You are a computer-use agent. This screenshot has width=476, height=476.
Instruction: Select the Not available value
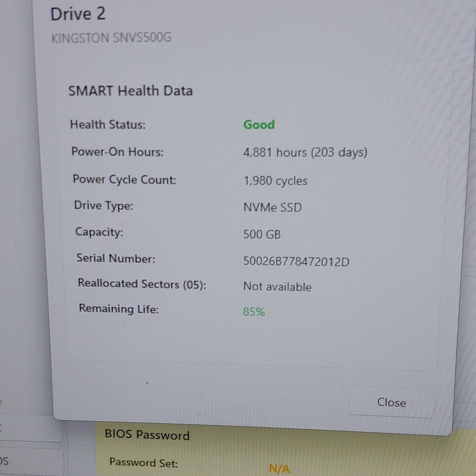pyautogui.click(x=277, y=287)
